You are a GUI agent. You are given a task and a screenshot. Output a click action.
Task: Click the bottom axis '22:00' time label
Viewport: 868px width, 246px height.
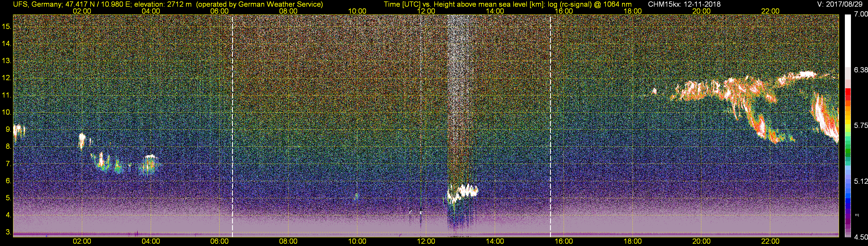coord(770,241)
